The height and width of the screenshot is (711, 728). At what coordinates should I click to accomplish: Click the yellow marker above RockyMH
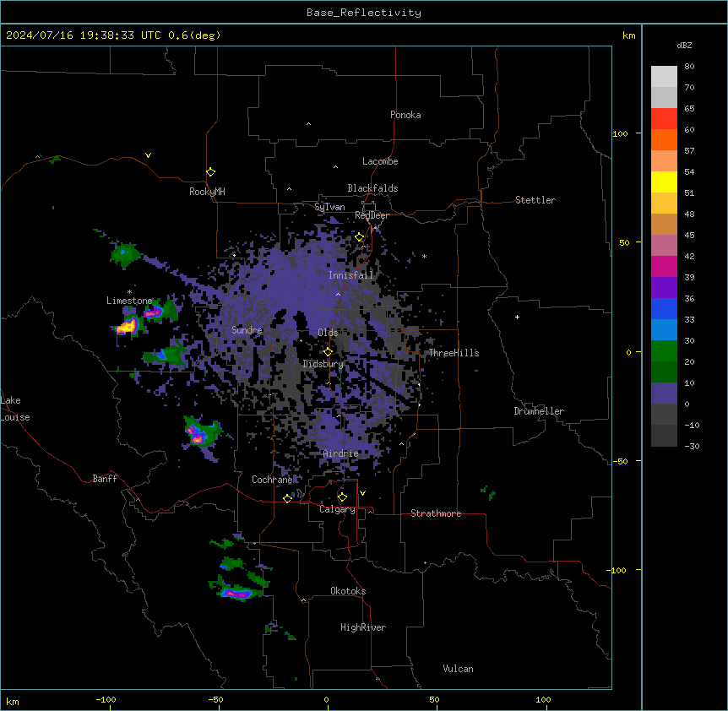tap(210, 172)
